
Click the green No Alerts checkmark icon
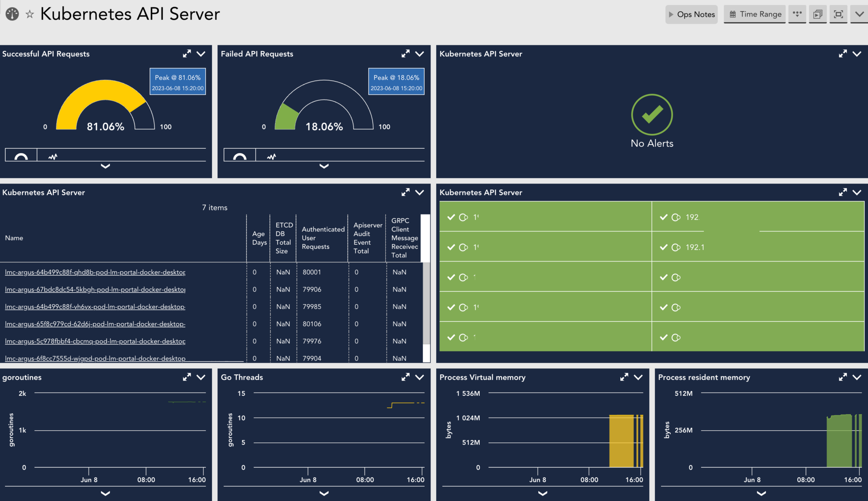651,115
